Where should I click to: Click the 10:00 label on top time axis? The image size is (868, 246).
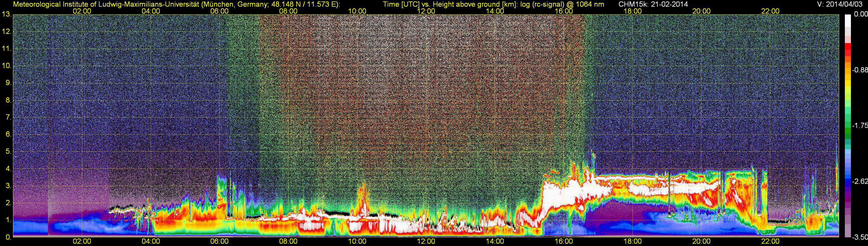click(x=357, y=11)
